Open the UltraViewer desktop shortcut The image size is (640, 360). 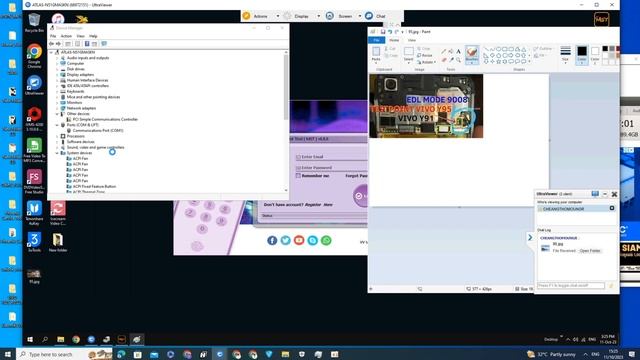(34, 85)
